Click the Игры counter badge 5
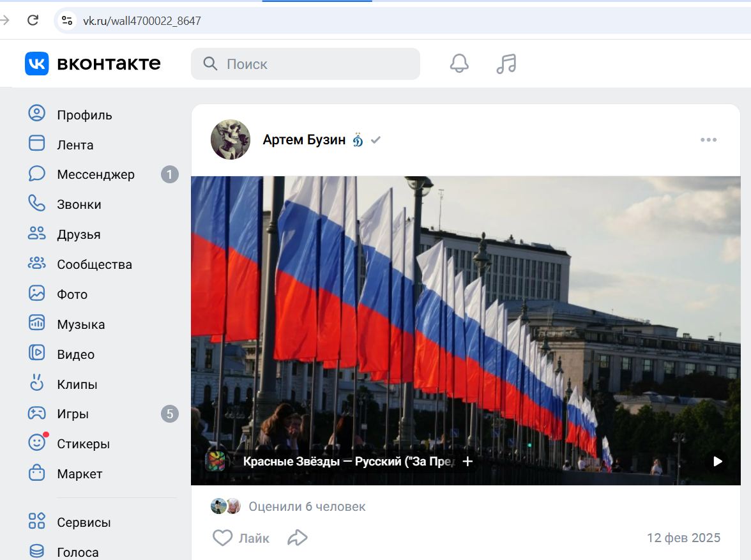 [x=170, y=414]
